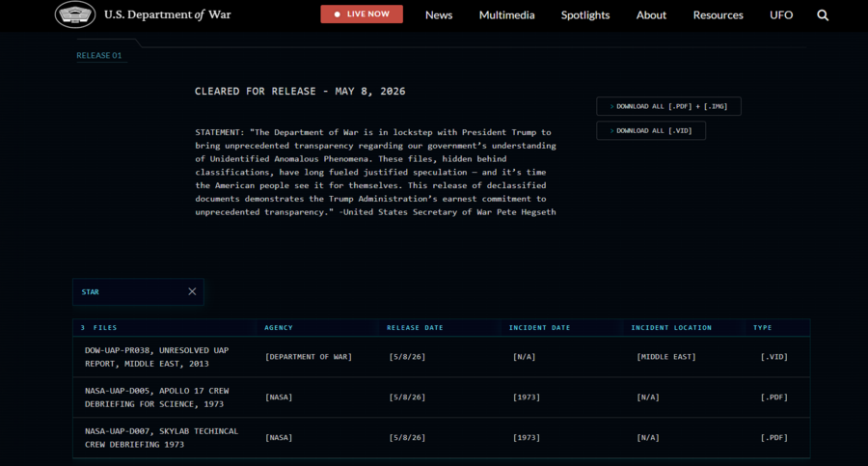Click [N/A] incident location in Skylab row
Viewport: 868px width, 466px height.
point(648,438)
